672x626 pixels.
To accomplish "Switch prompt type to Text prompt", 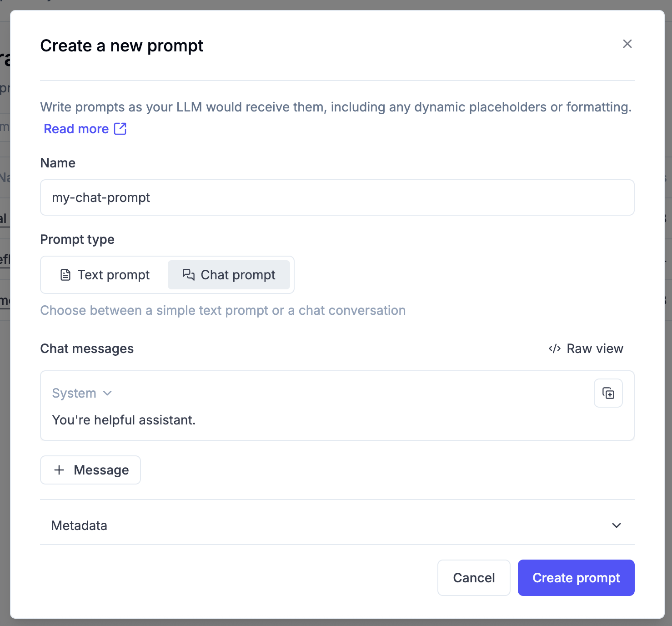I will tap(105, 275).
